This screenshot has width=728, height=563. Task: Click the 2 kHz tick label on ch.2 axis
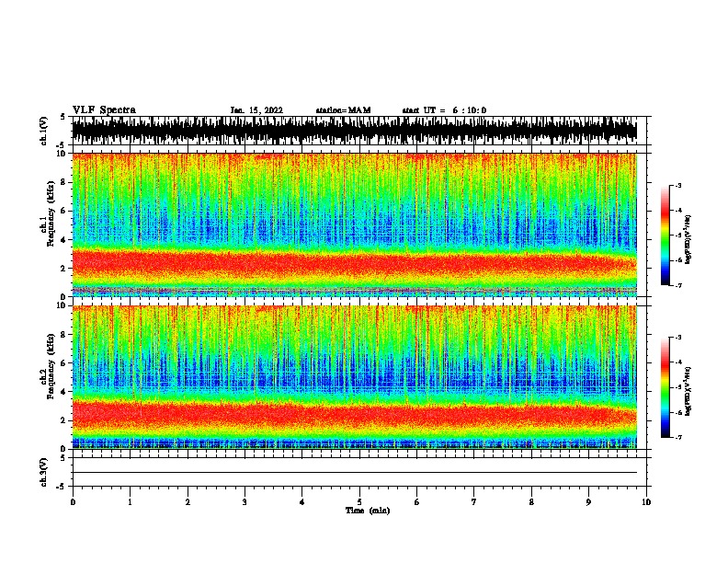tap(64, 420)
